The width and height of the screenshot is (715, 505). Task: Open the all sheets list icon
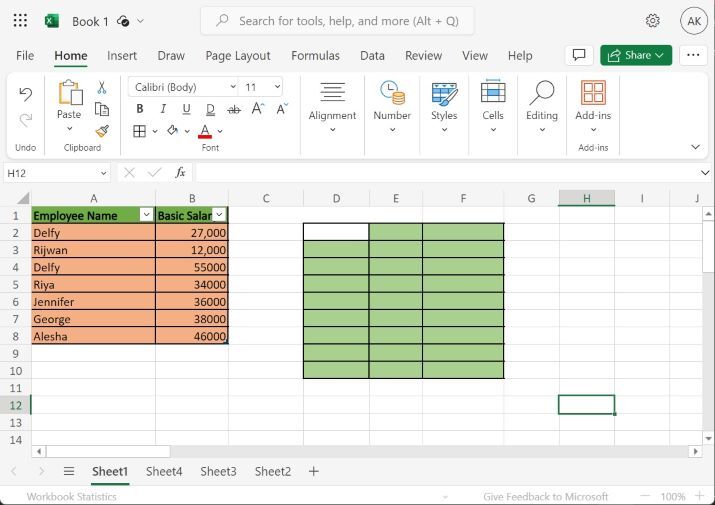click(69, 471)
